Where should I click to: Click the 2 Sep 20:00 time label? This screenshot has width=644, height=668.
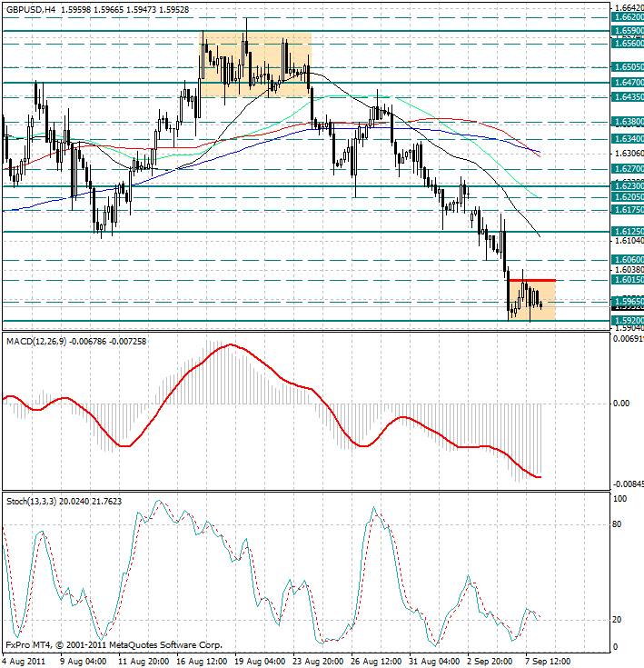[x=490, y=662]
